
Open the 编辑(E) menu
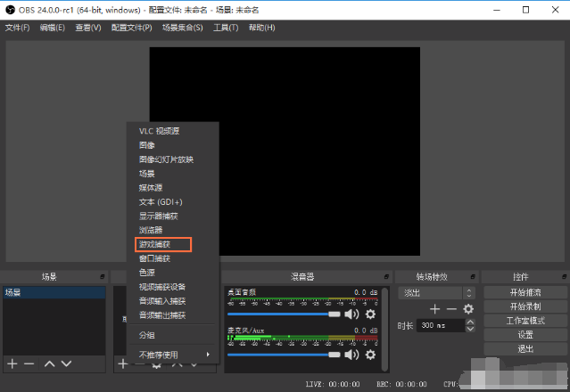(53, 28)
